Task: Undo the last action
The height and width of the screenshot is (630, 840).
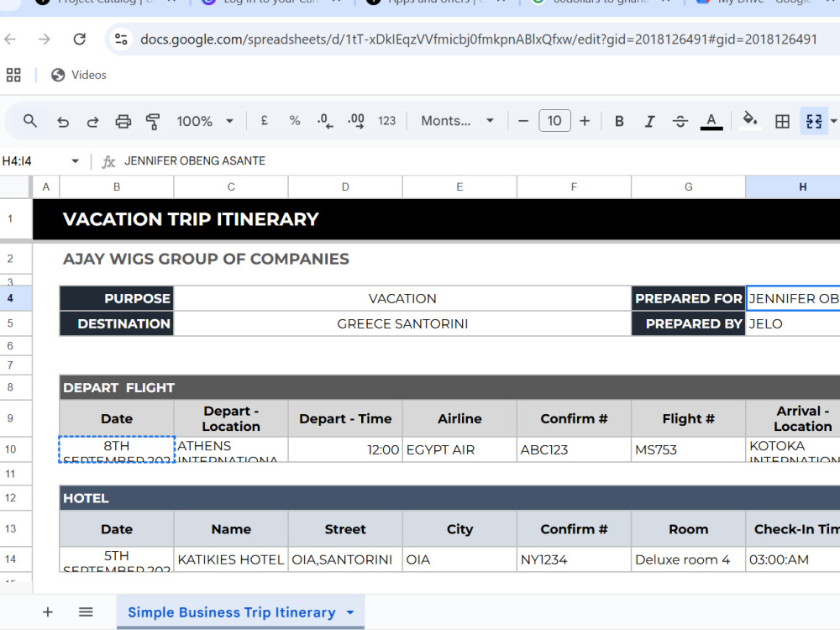Action: pyautogui.click(x=63, y=122)
